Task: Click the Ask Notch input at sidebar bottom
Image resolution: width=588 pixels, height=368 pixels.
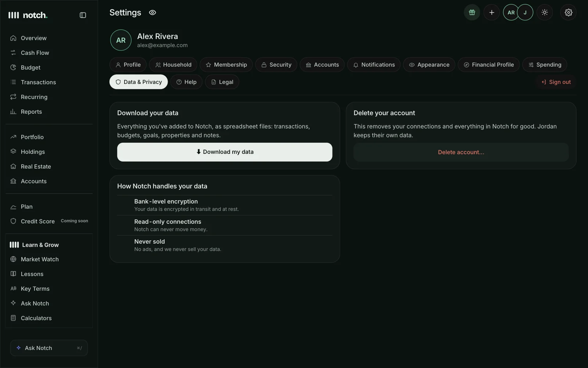Action: (49, 348)
